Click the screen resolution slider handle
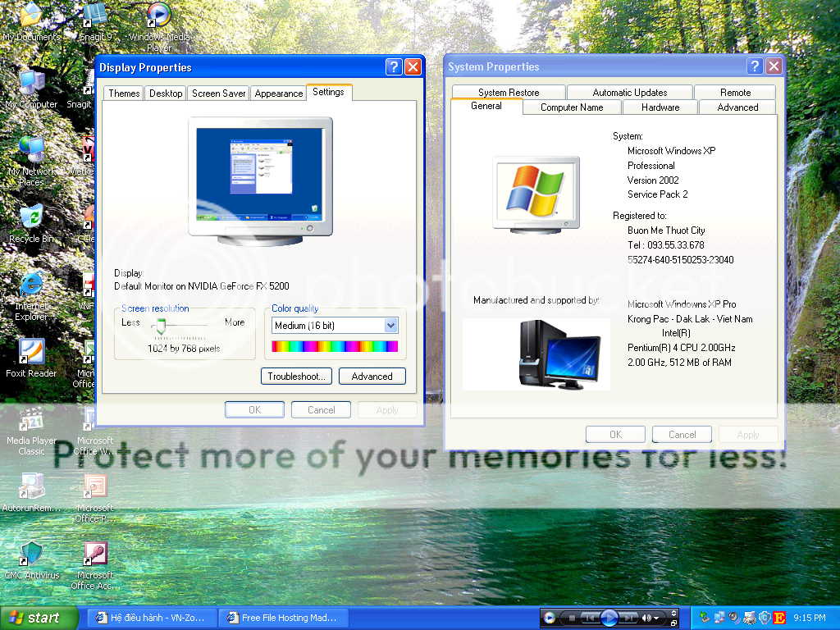Image resolution: width=840 pixels, height=630 pixels. click(160, 325)
